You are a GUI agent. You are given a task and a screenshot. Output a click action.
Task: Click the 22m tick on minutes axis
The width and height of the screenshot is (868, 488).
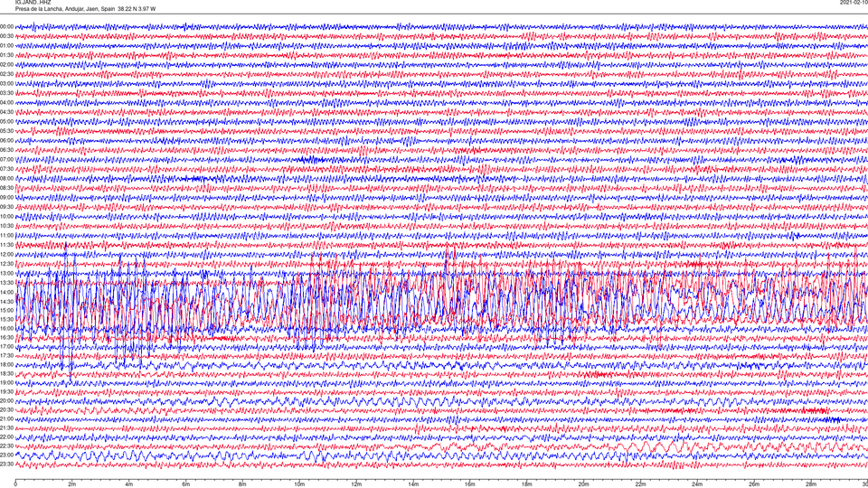point(640,484)
